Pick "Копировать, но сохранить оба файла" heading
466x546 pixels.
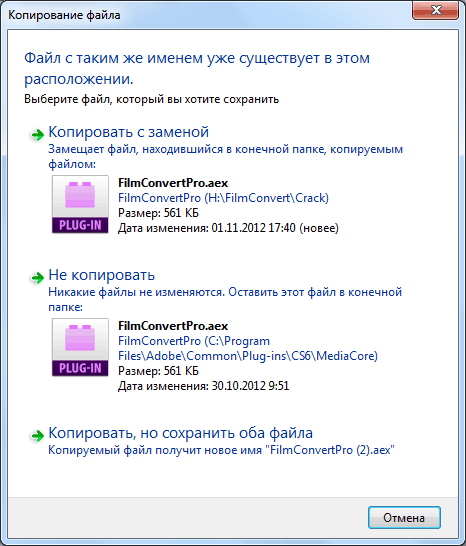(180, 433)
